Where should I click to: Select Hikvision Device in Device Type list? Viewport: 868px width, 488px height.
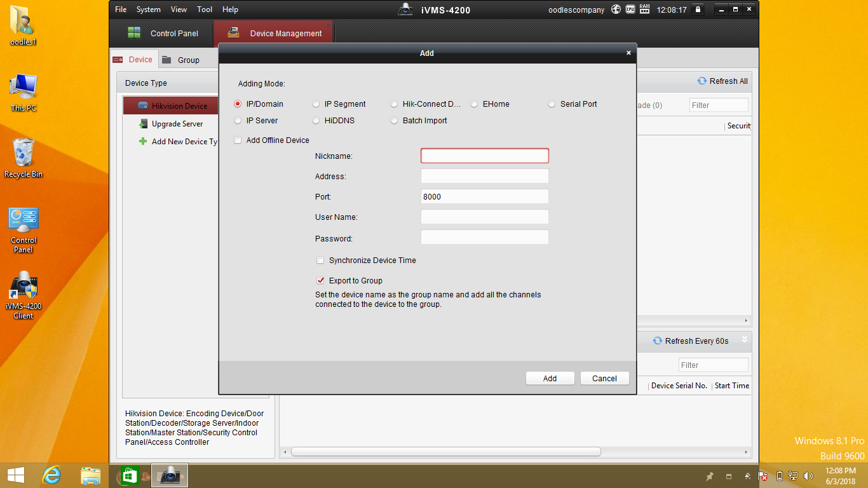[x=170, y=105]
